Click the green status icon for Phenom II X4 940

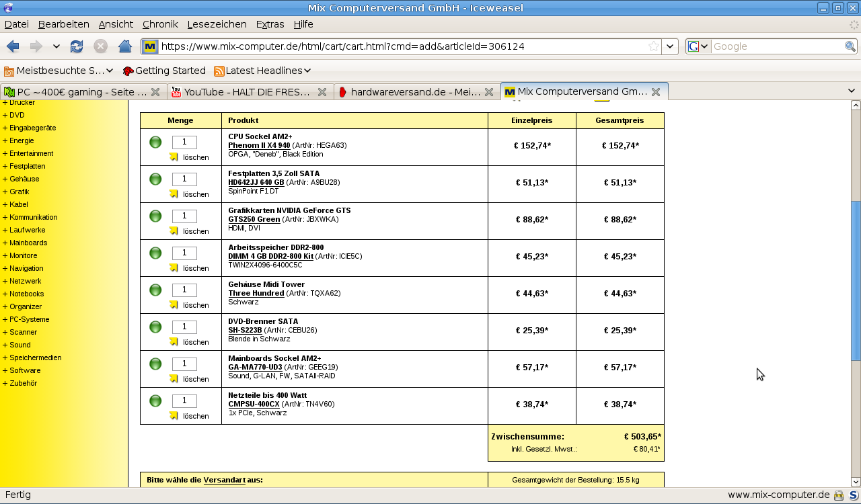pyautogui.click(x=155, y=142)
